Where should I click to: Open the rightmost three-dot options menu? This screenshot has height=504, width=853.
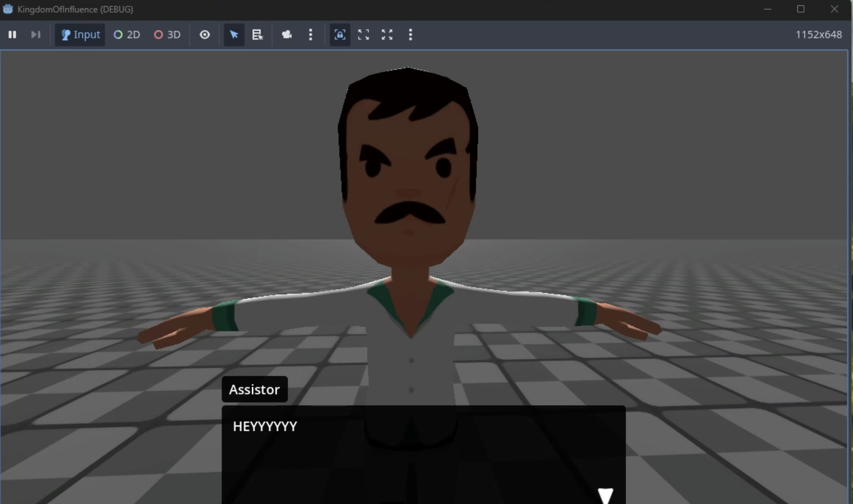(410, 34)
